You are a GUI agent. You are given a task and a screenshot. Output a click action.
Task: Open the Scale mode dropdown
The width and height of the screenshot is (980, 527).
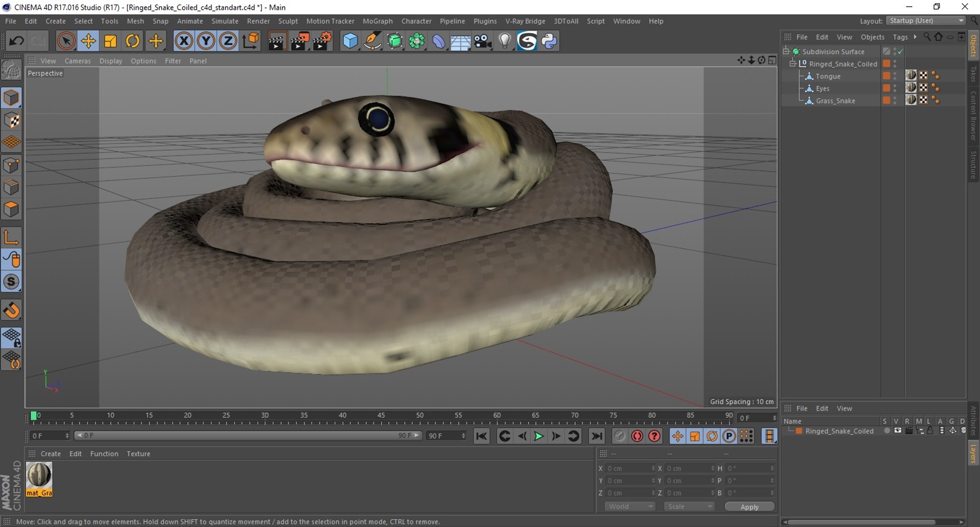point(689,507)
